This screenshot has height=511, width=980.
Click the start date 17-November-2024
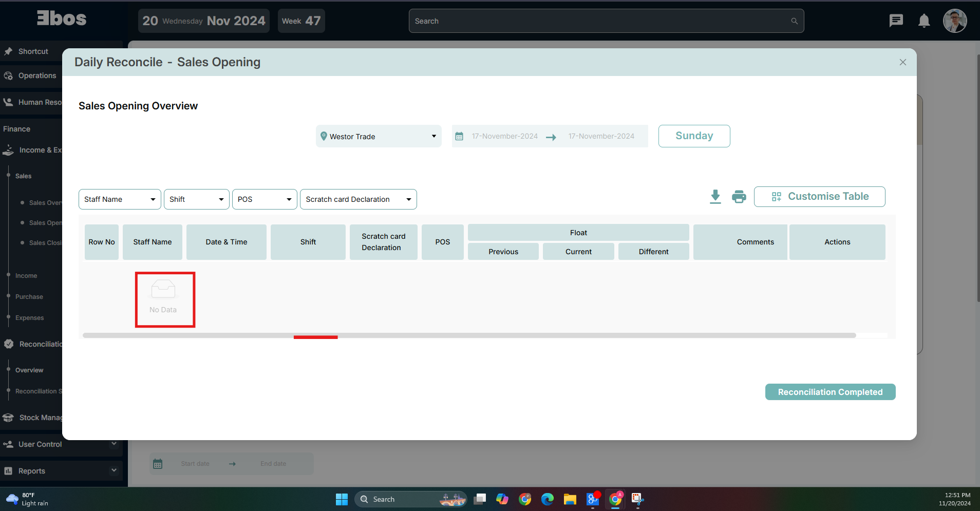pos(505,136)
